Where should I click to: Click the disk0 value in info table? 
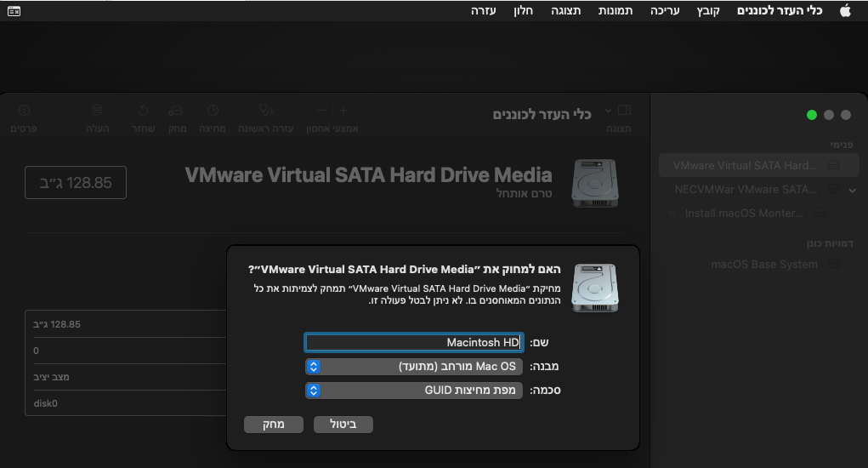(45, 403)
